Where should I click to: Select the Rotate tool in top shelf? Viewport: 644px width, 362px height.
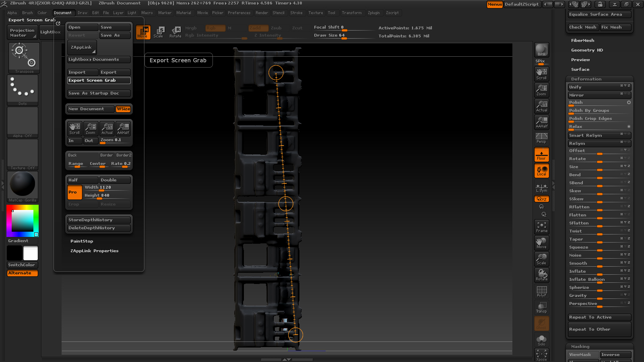pyautogui.click(x=175, y=32)
